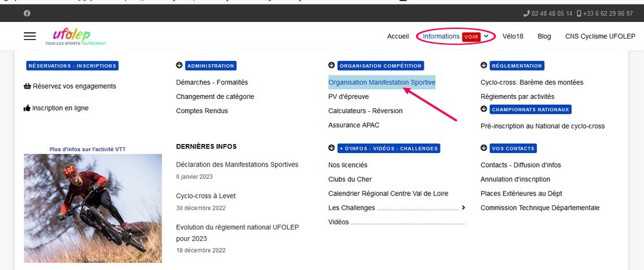The width and height of the screenshot is (644, 270).
Task: Click the red VOIR badge
Action: coord(471,37)
